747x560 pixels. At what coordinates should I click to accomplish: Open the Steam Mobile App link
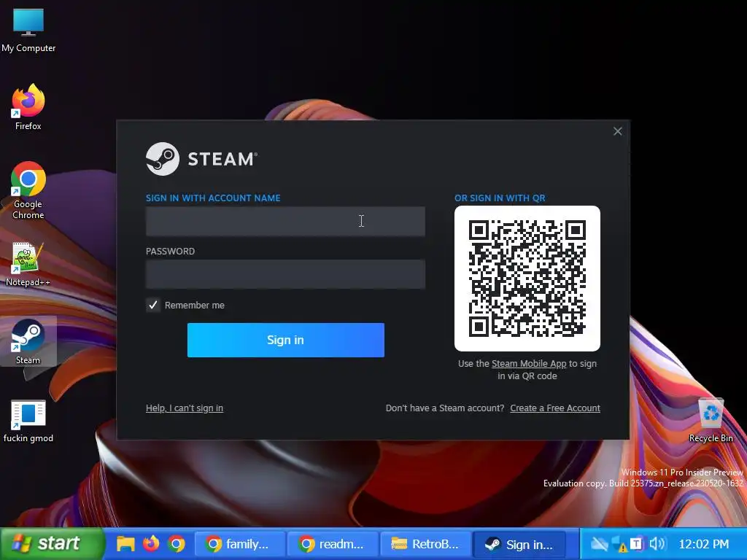tap(529, 363)
